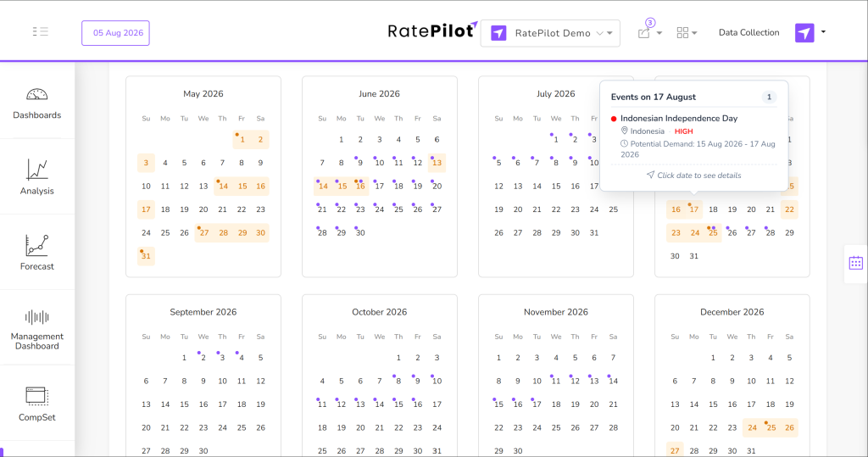The image size is (868, 457).
Task: Select December 25, 2026 date
Action: (771, 427)
